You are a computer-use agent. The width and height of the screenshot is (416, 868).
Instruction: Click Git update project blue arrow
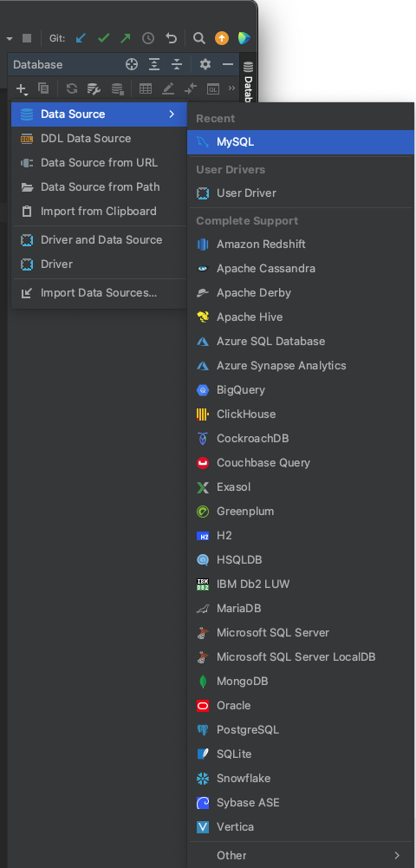81,38
